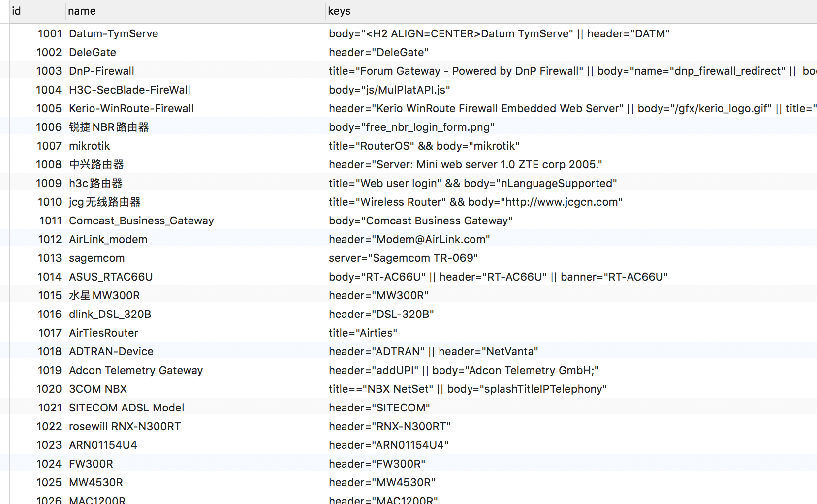
Task: Select the 锐捷NBR路由器 name cell
Action: [195, 127]
